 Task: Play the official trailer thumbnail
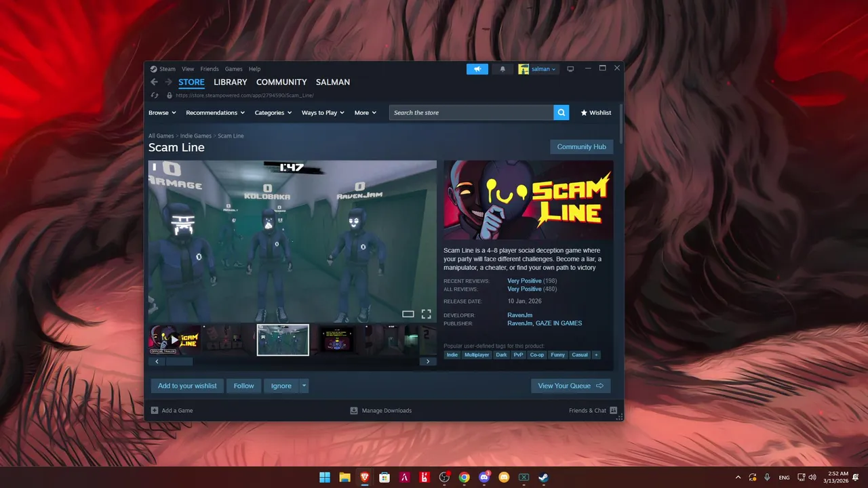(175, 340)
